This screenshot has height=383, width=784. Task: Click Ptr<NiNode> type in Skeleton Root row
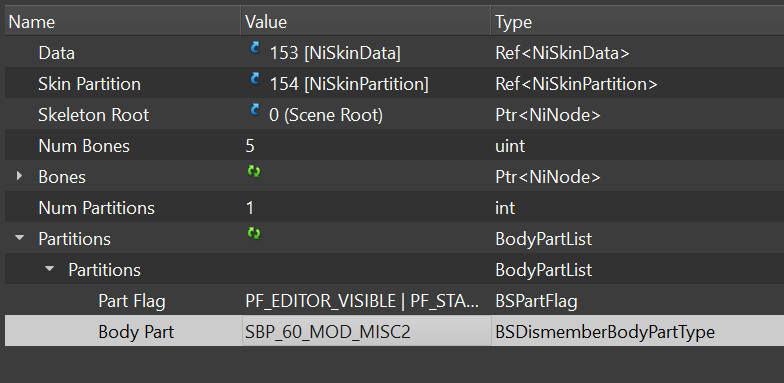(548, 115)
